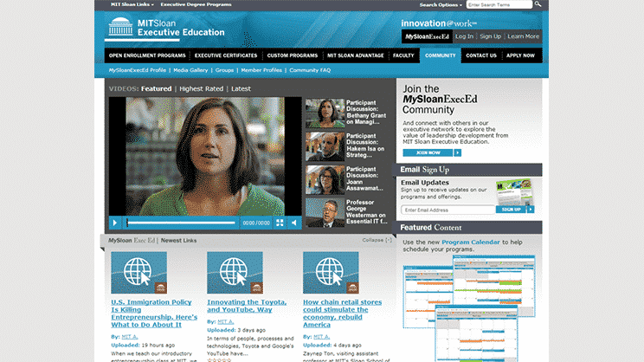Open Executive Degree Programs link
This screenshot has height=362, width=644.
click(196, 4)
